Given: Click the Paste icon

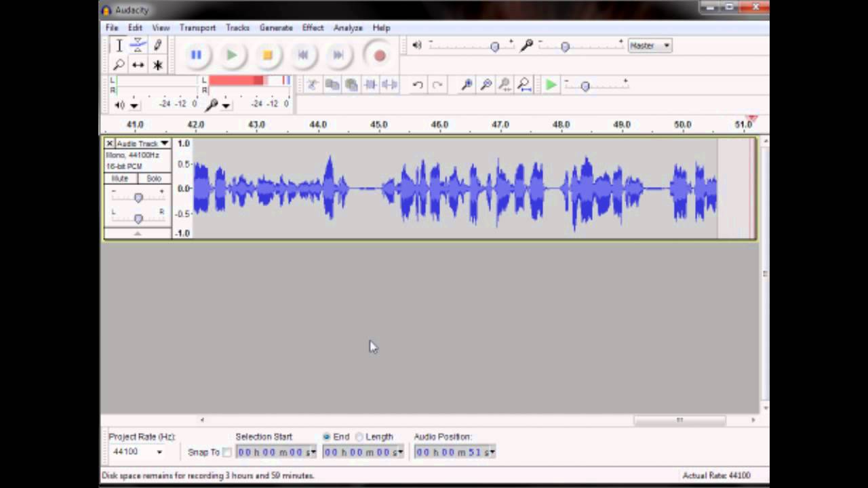Looking at the screenshot, I should 351,85.
